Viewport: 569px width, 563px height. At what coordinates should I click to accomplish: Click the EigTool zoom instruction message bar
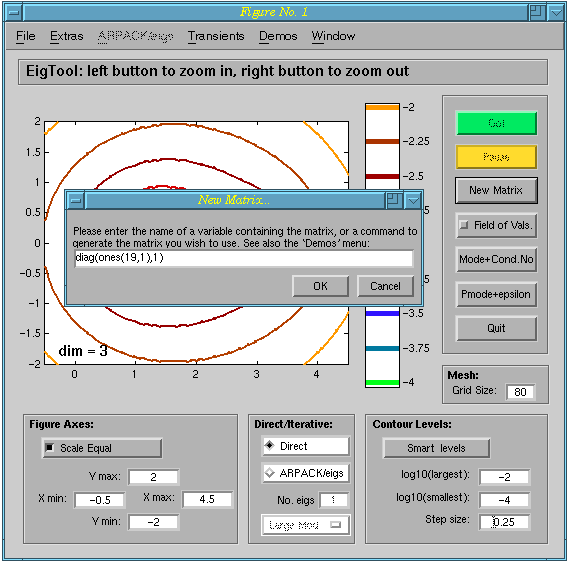283,72
